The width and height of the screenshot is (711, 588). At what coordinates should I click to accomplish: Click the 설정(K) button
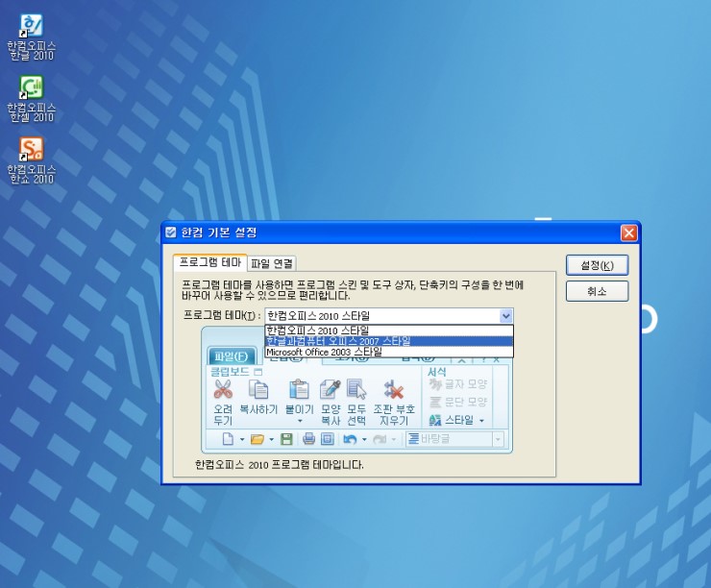point(598,265)
